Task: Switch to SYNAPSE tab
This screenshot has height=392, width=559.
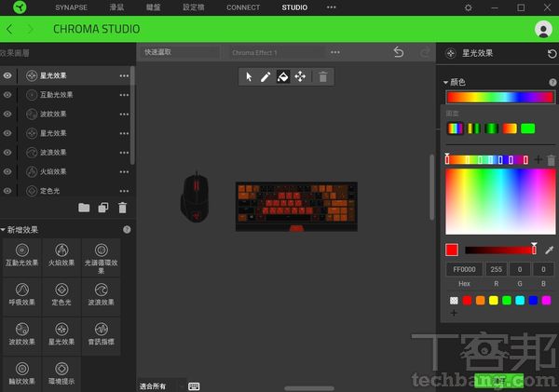Action: [72, 7]
